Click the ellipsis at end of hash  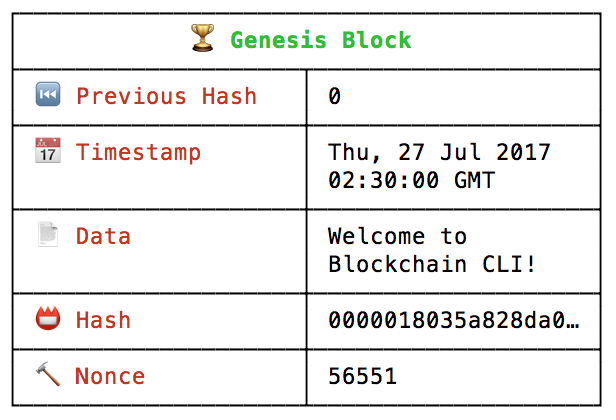pyautogui.click(x=573, y=326)
